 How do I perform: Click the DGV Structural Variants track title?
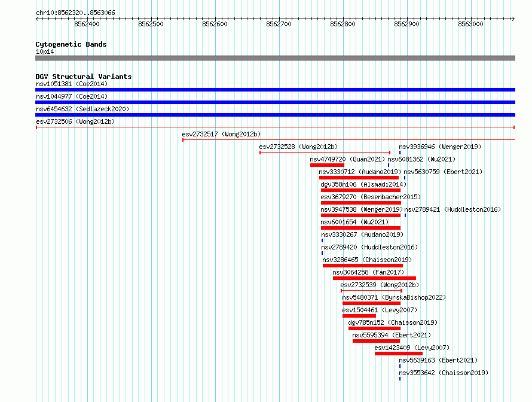tap(84, 77)
